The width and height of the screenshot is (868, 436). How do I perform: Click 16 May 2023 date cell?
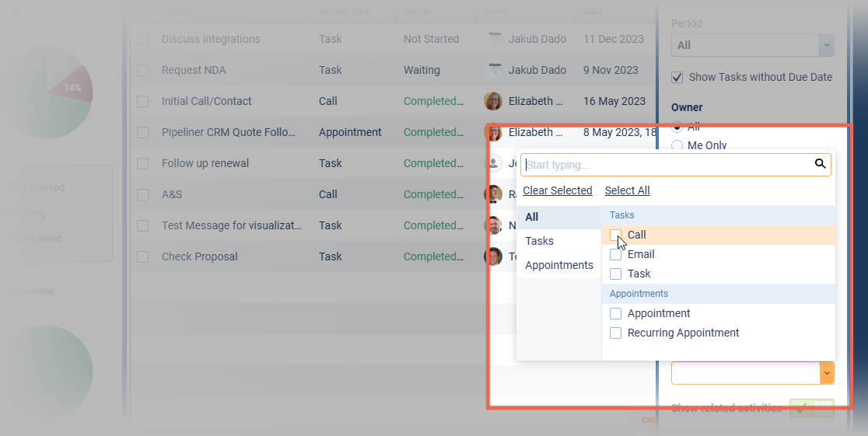click(614, 101)
